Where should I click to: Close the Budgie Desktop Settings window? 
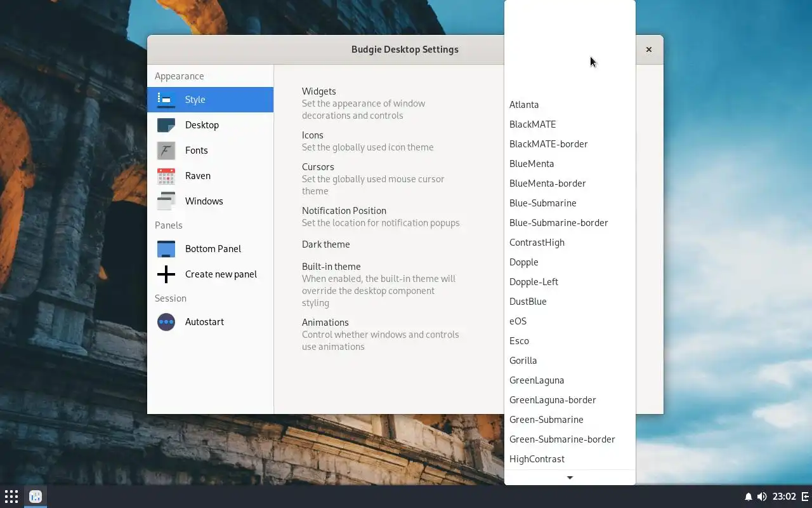648,50
